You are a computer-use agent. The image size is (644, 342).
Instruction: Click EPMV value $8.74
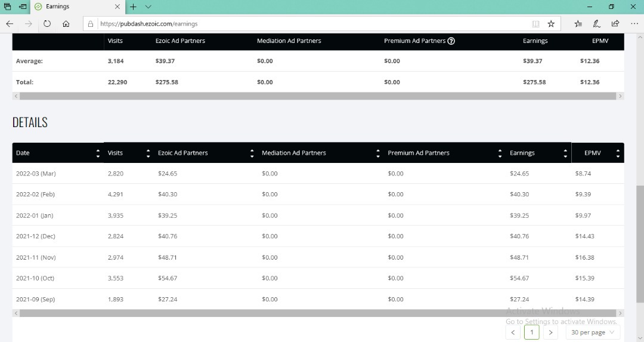point(583,174)
